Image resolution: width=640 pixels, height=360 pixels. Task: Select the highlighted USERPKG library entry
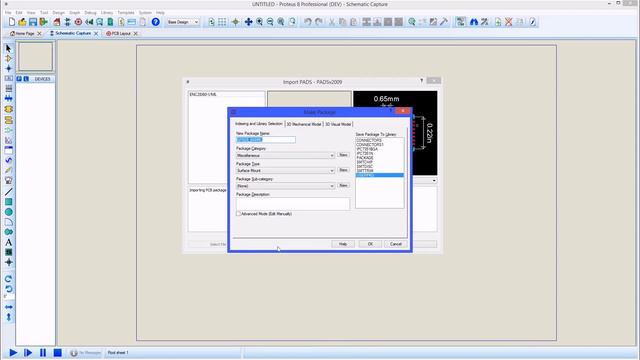click(x=380, y=175)
